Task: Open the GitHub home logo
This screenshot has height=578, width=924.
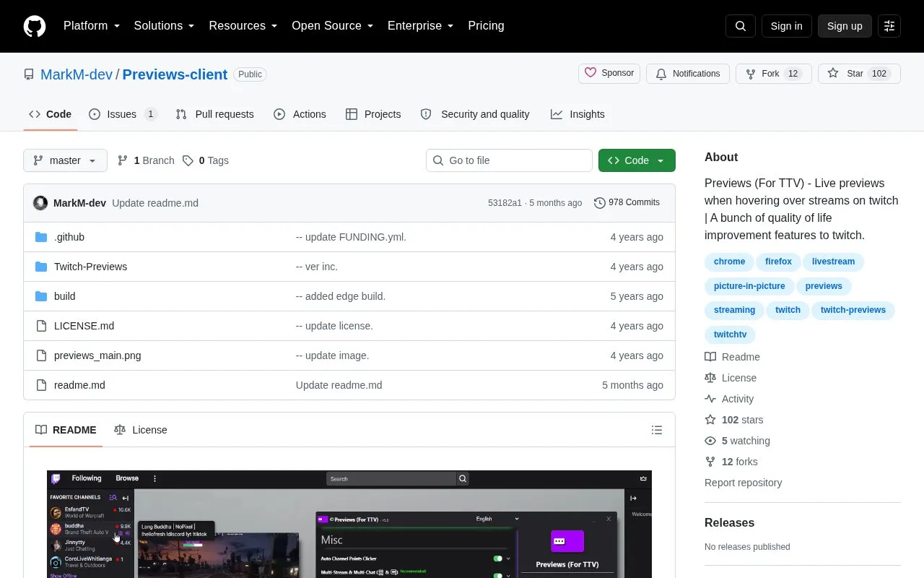Action: pyautogui.click(x=35, y=26)
